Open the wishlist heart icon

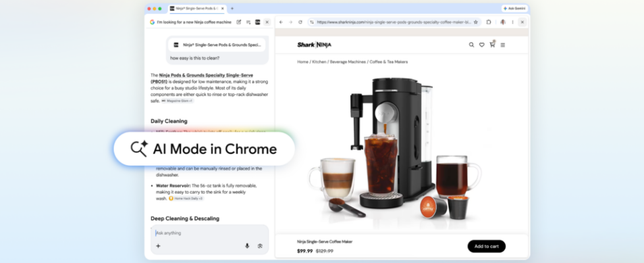pyautogui.click(x=481, y=45)
